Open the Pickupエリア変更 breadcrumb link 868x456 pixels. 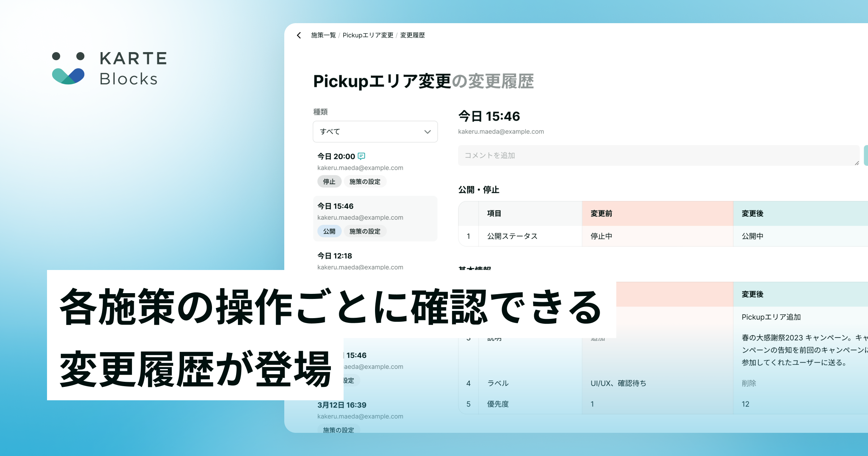click(x=368, y=35)
